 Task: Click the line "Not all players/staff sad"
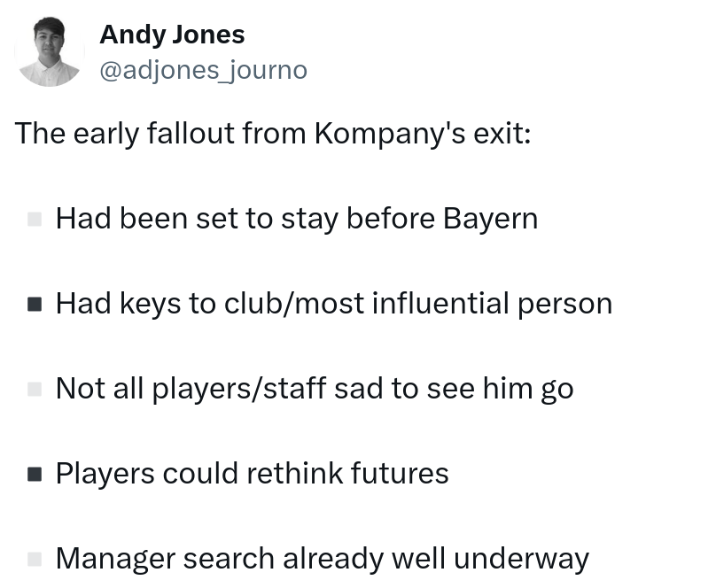(x=314, y=389)
